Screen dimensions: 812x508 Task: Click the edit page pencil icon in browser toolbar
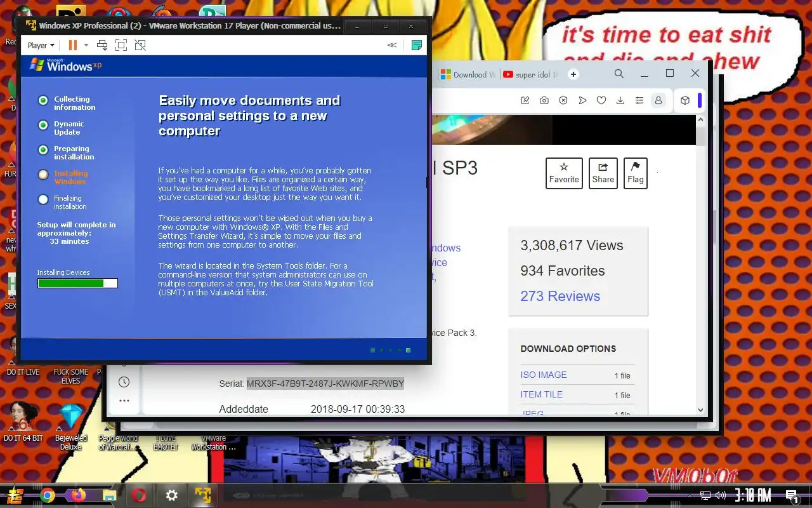(x=525, y=100)
